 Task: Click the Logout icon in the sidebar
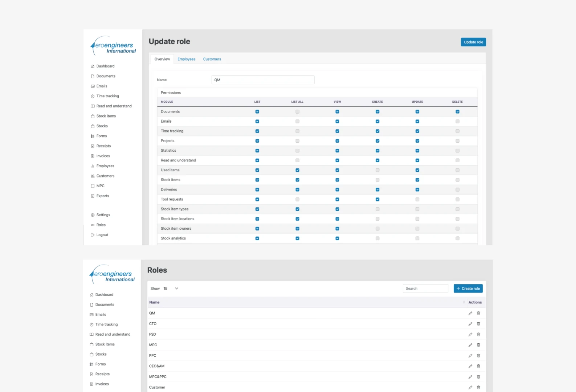click(x=93, y=235)
